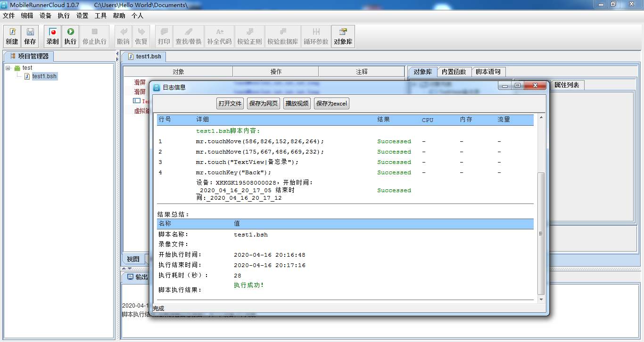Click the 校验正则 regex validation icon
This screenshot has height=342, width=644.
point(249,36)
